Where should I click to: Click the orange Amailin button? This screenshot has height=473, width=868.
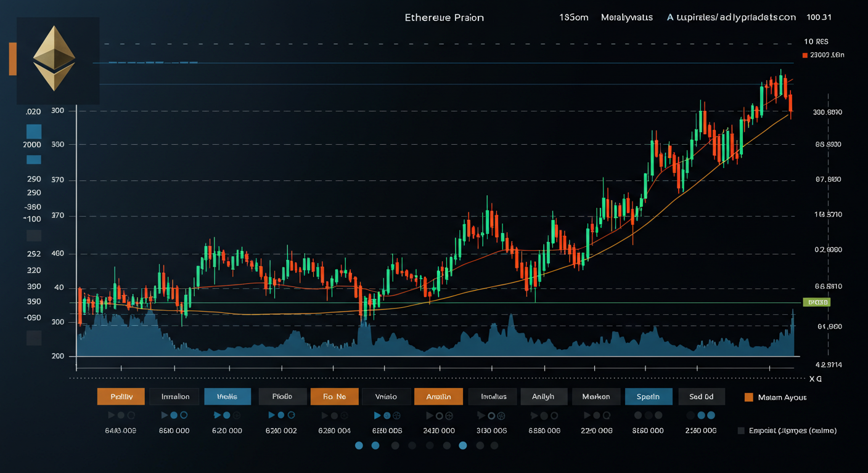(x=438, y=397)
